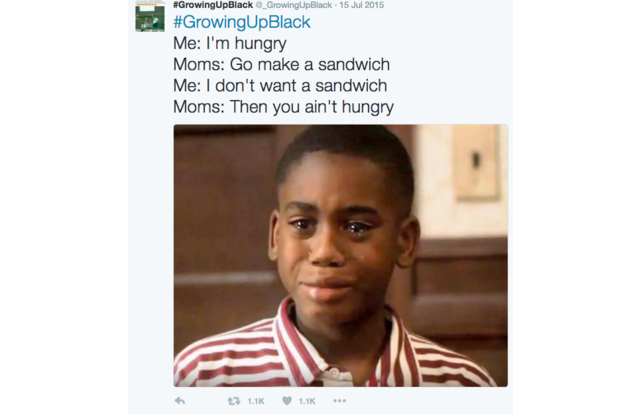Viewport: 640px width, 414px height.
Task: Open the attached photo of crying boy
Action: [340, 256]
